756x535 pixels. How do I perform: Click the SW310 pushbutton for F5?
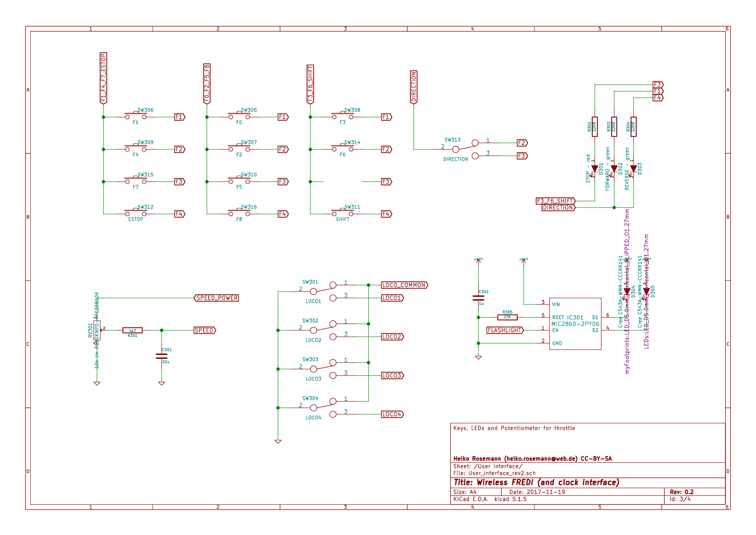239,180
